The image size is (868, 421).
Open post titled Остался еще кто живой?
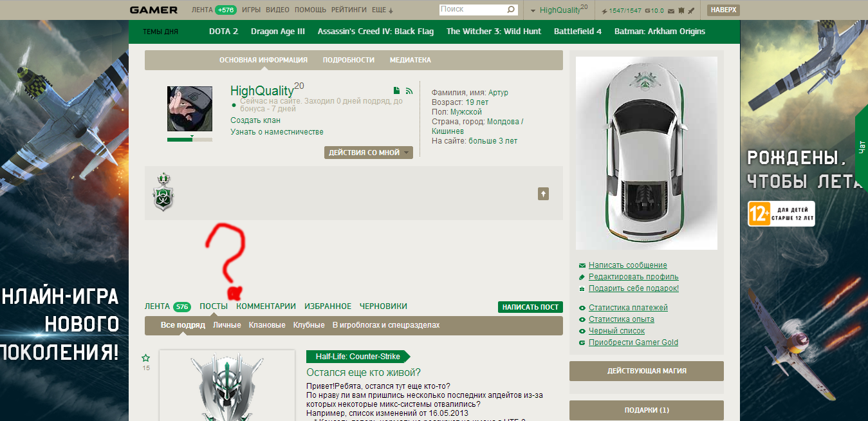click(364, 373)
